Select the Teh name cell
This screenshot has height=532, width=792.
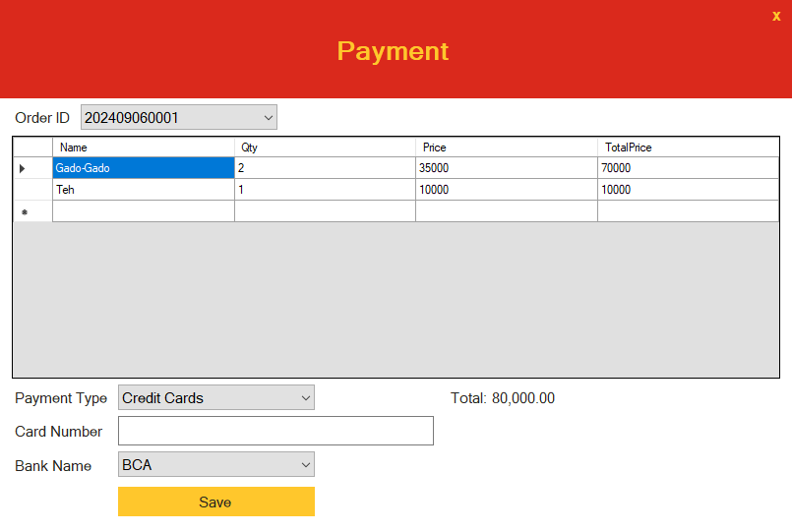point(144,190)
